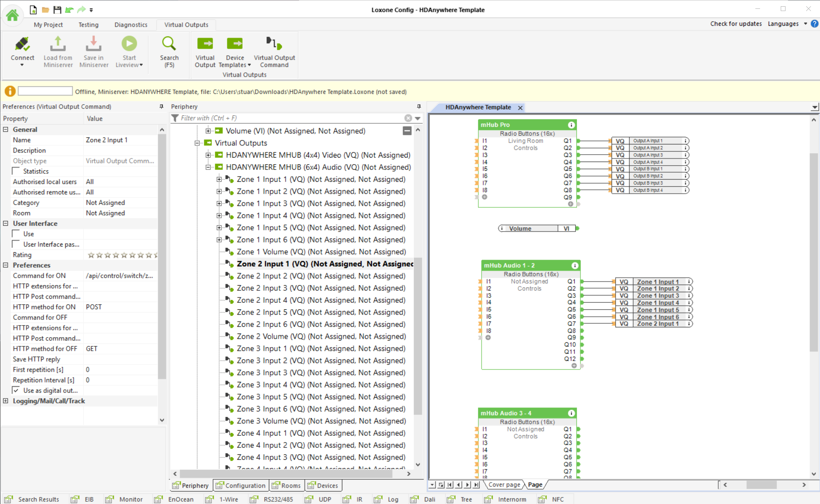
Task: Open the document list dropdown arrow
Action: [814, 107]
